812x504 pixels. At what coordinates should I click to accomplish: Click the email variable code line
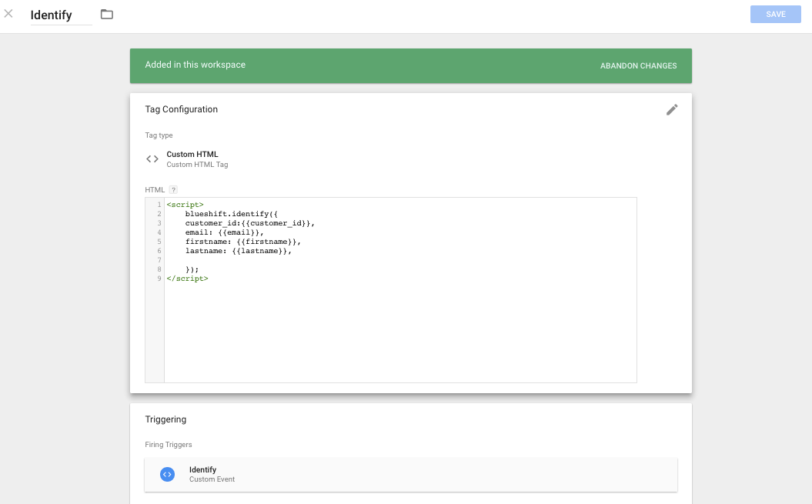coord(225,232)
